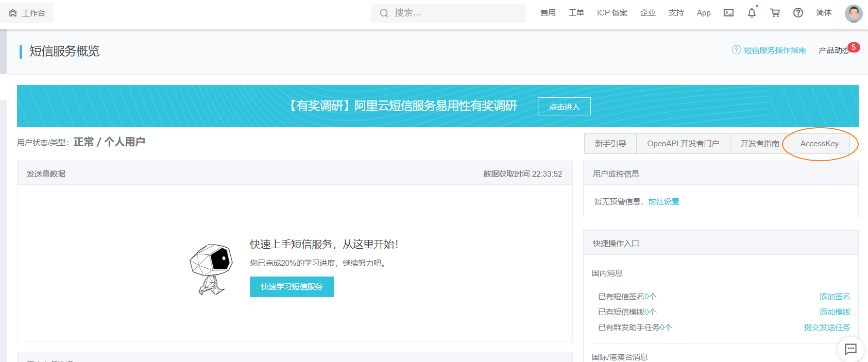Click the AccessKey button
The image size is (868, 362).
pyautogui.click(x=819, y=144)
